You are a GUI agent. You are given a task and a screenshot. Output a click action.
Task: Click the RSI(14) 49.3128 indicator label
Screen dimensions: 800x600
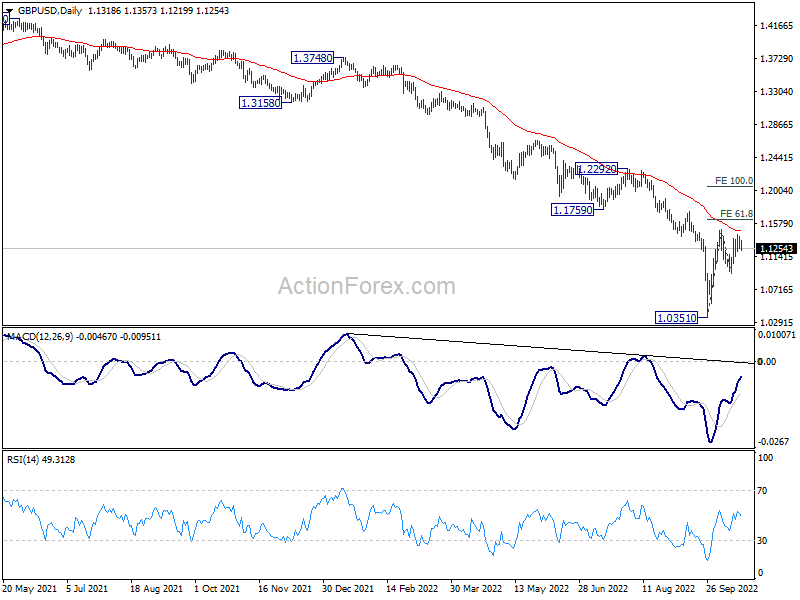click(41, 460)
